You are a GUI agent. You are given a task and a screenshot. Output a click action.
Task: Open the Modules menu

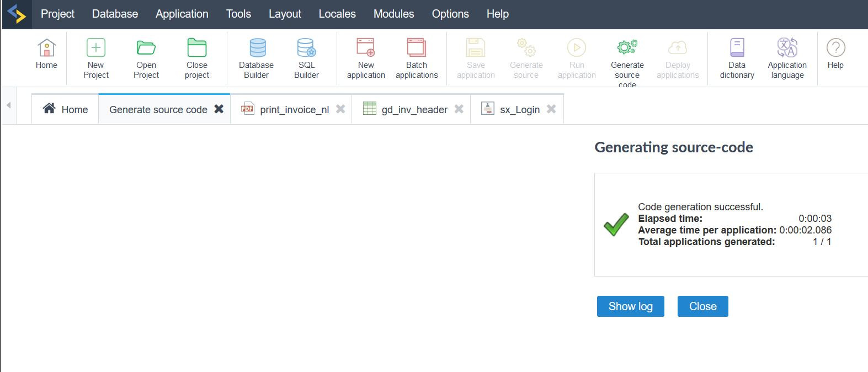[393, 14]
